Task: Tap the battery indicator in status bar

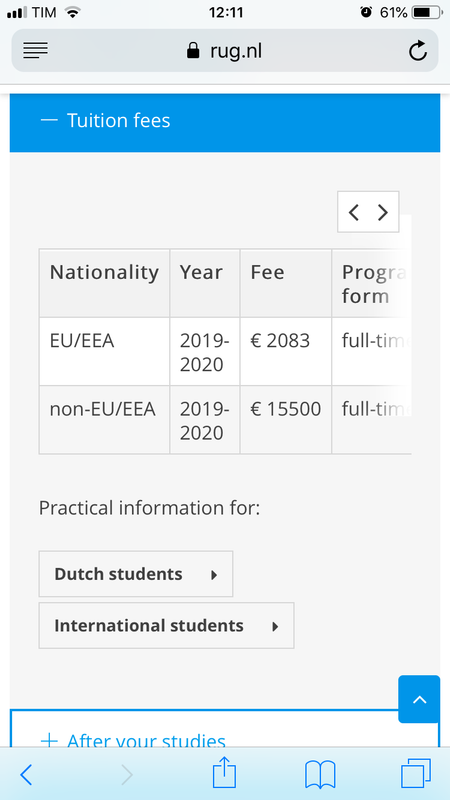Action: click(x=428, y=13)
